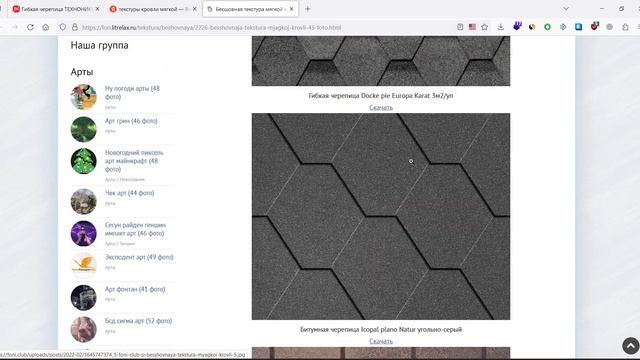This screenshot has height=360, width=640.
Task: Bookmark this page with the star icon
Action: pyautogui.click(x=484, y=27)
